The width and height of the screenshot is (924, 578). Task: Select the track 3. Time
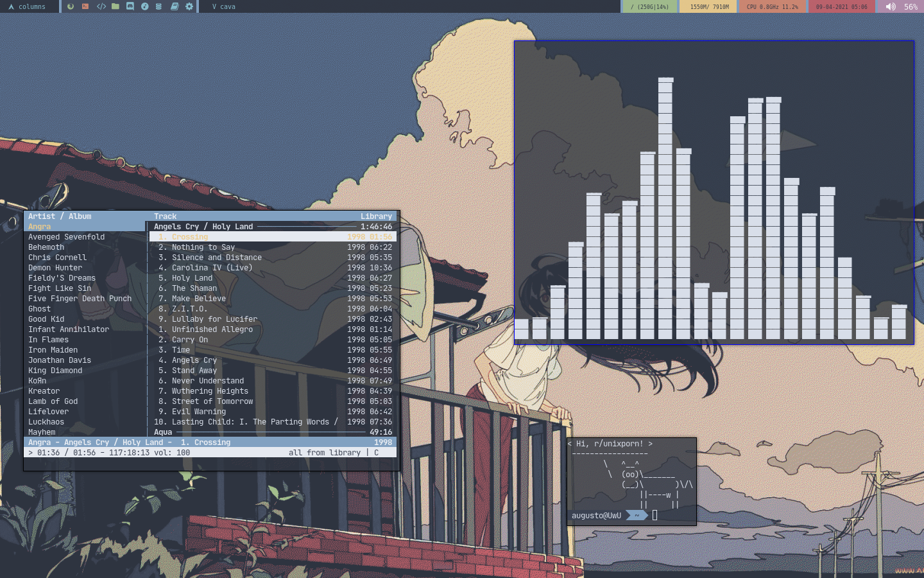click(273, 350)
